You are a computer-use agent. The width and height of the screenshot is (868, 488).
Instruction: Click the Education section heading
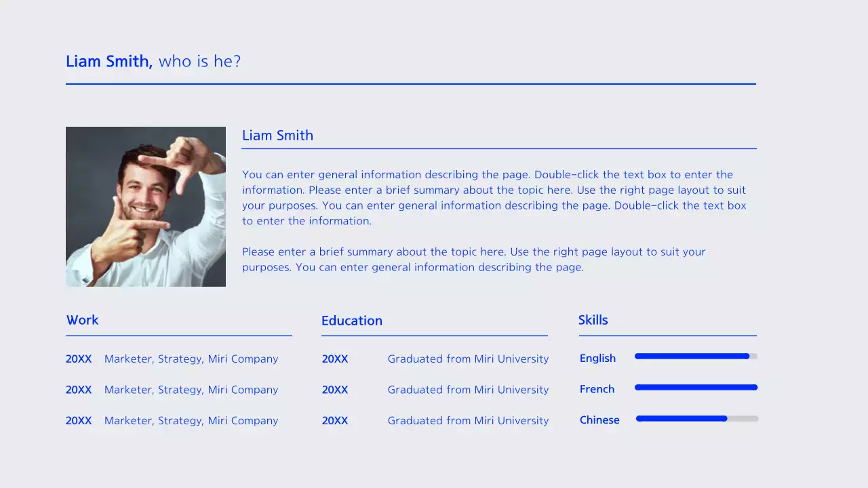point(351,321)
